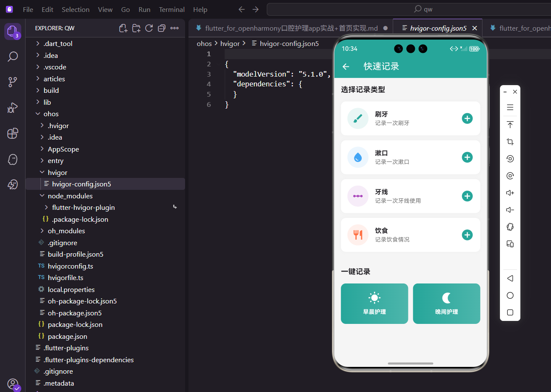Open the File menu

(28, 9)
